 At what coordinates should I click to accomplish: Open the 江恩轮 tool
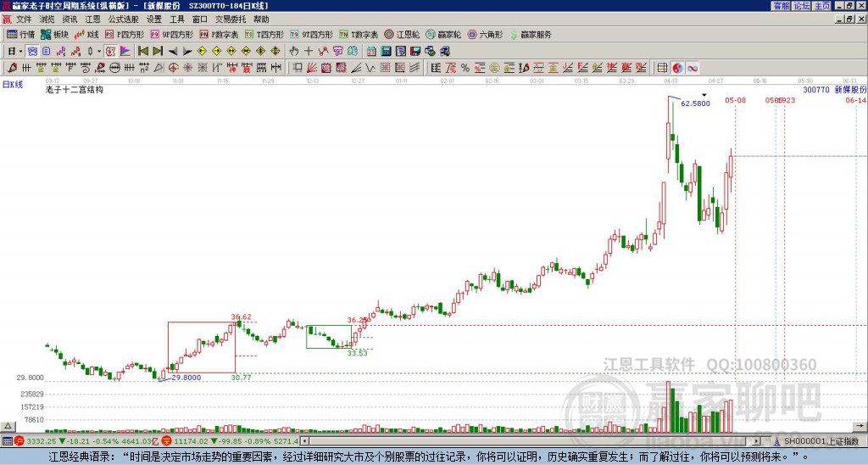[402, 34]
